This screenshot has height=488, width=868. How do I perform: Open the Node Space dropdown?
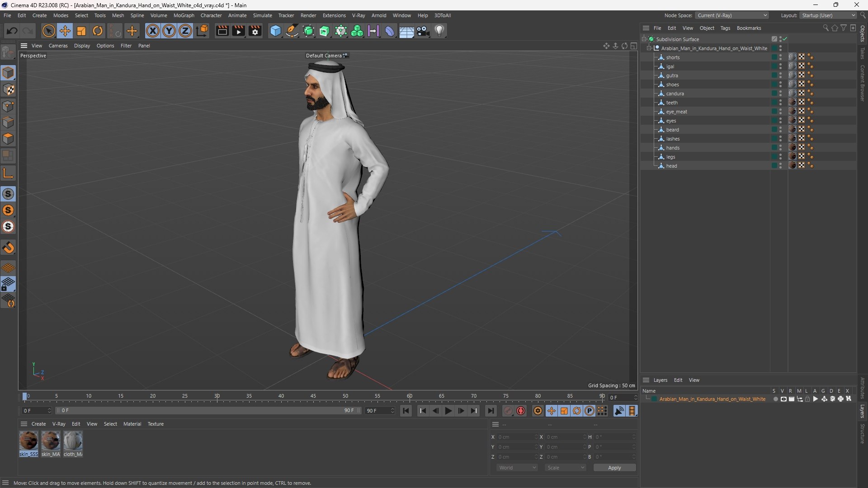pyautogui.click(x=732, y=15)
